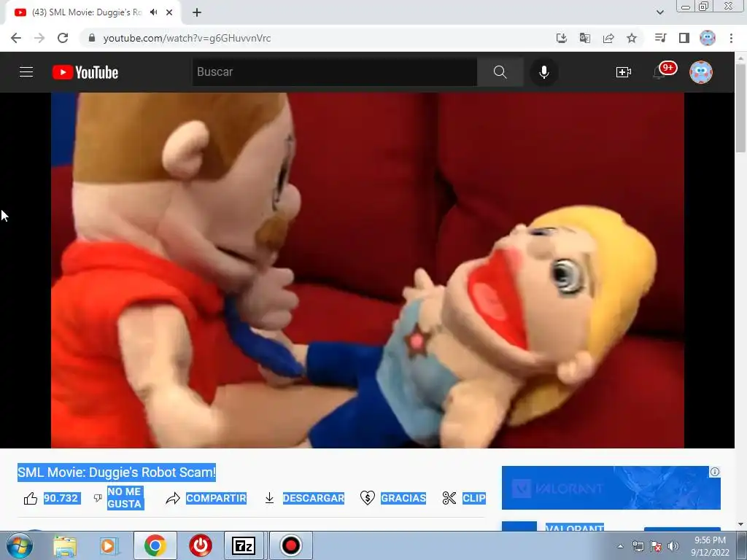The width and height of the screenshot is (747, 560).
Task: Open the 7-Zip taskbar icon
Action: pyautogui.click(x=244, y=545)
